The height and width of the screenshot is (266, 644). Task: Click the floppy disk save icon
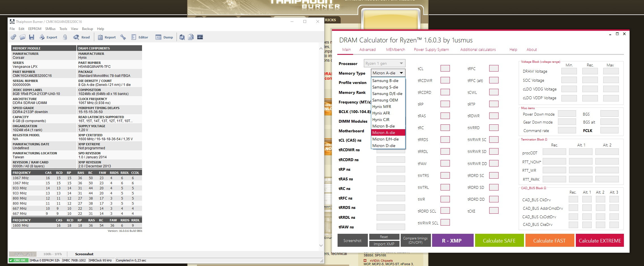[x=32, y=37]
